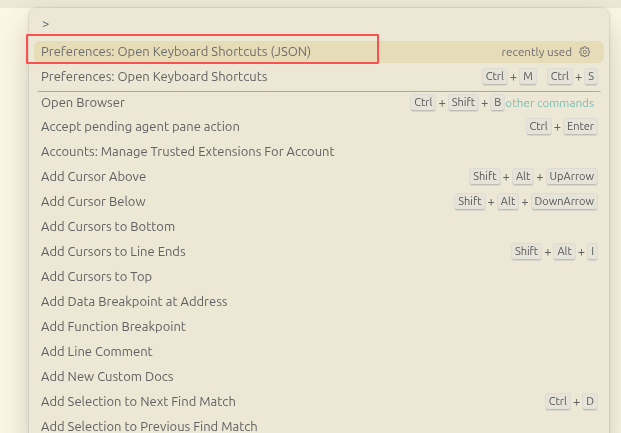The height and width of the screenshot is (433, 621).
Task: Click the gear icon beside recently used
Action: (585, 52)
